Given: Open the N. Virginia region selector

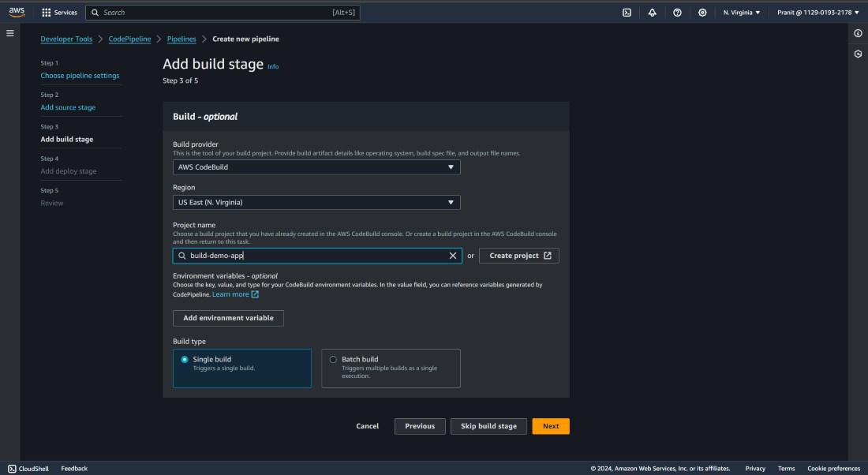Looking at the screenshot, I should click(741, 12).
